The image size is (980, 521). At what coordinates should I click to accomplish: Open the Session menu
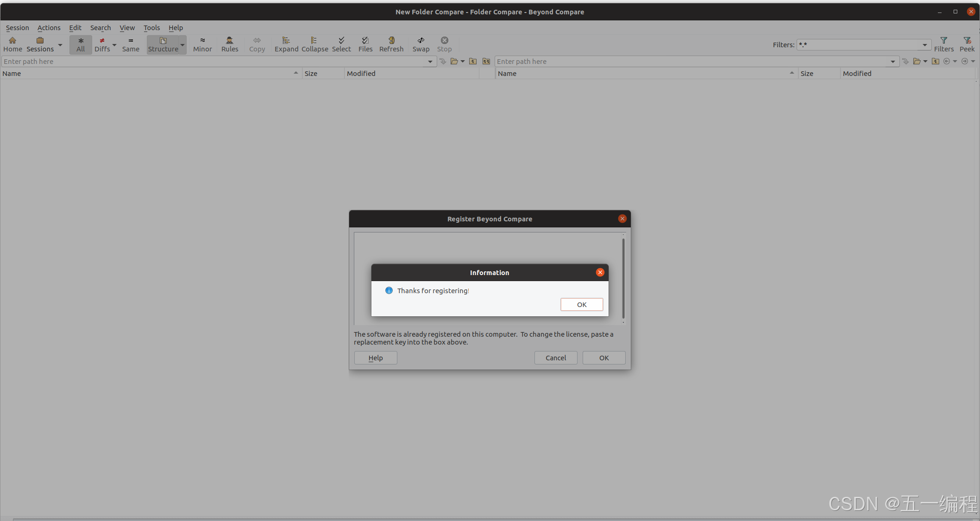click(x=17, y=28)
